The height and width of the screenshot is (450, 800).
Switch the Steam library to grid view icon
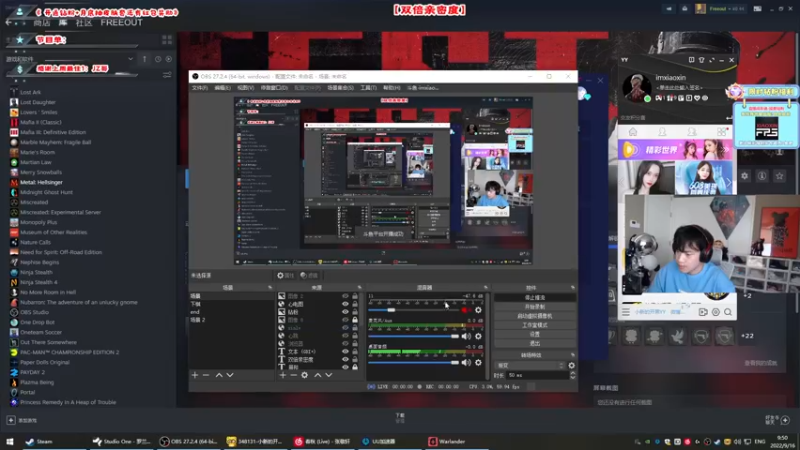tap(167, 39)
